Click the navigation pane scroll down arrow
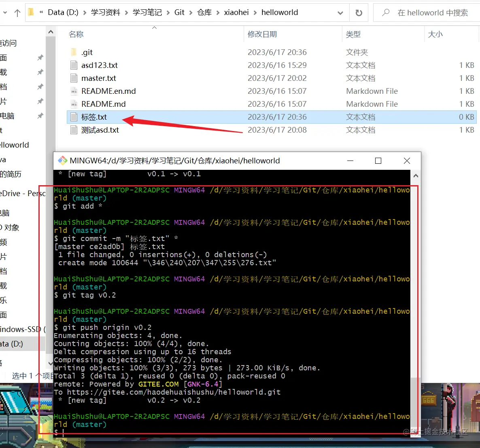Image resolution: width=480 pixels, height=448 pixels. coord(51,363)
